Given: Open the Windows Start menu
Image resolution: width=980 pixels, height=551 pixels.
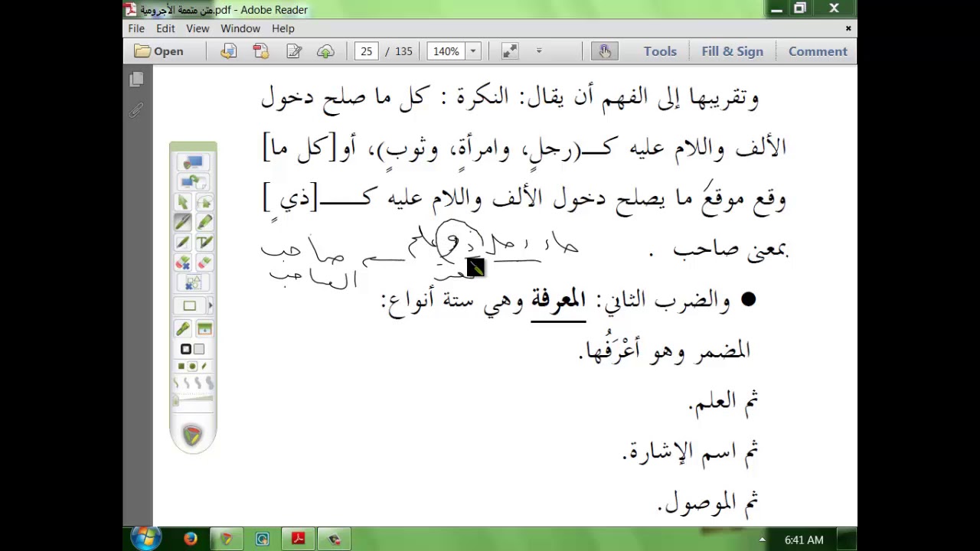Looking at the screenshot, I should click(145, 539).
